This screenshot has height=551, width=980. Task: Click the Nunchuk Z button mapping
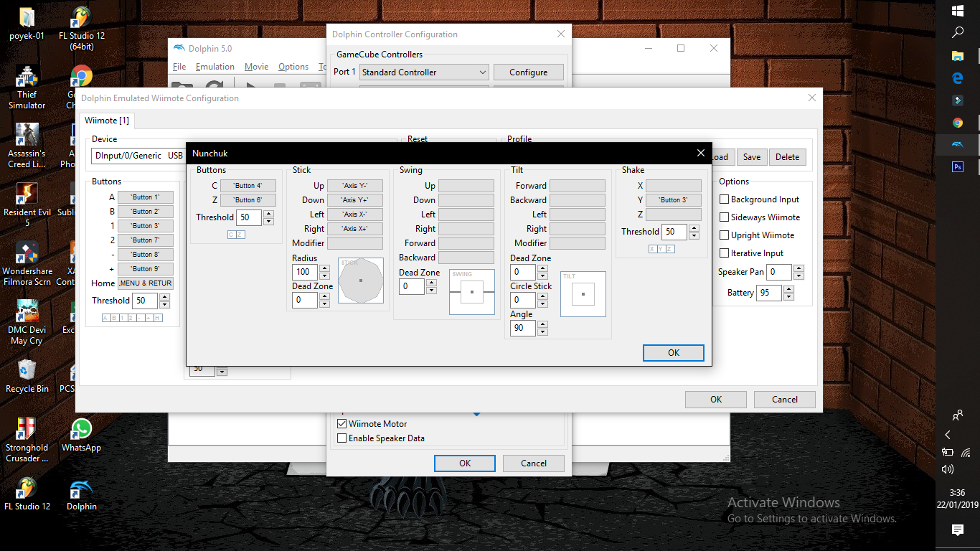pos(248,200)
